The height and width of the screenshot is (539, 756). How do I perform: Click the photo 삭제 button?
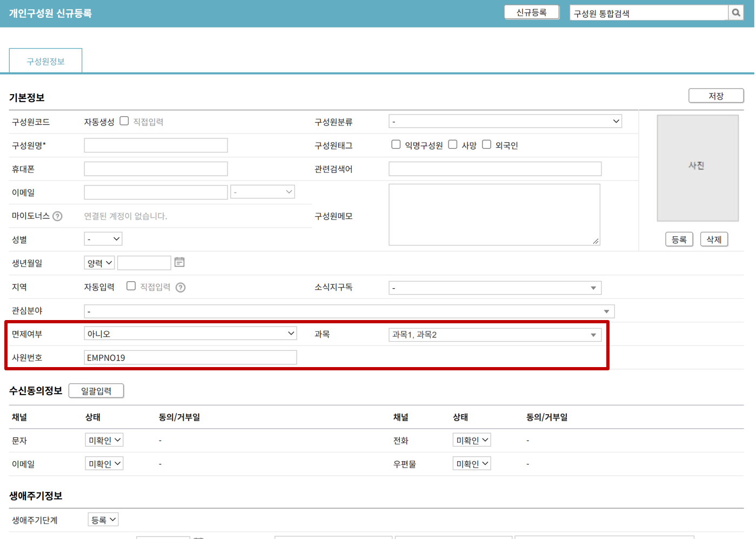(x=714, y=239)
